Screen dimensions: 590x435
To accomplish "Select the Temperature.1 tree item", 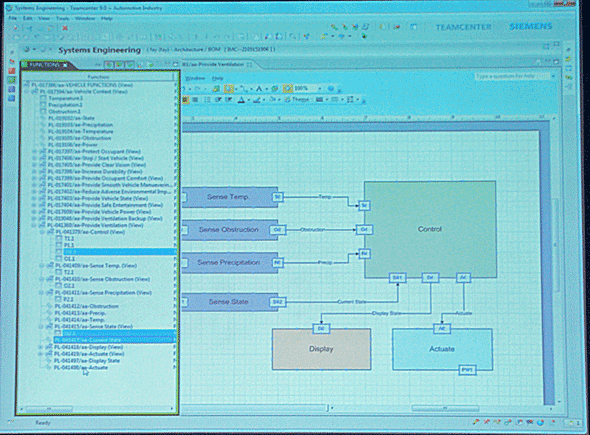I will 65,98.
